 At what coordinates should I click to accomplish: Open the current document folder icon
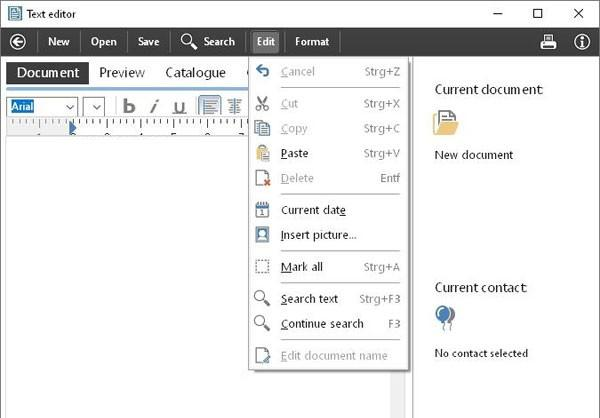tap(445, 123)
